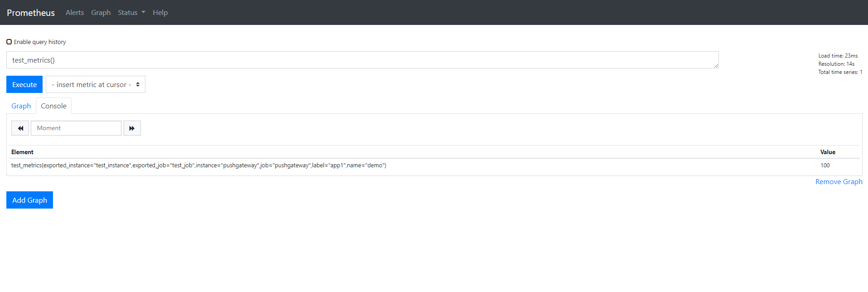The image size is (868, 292).
Task: Click the Remove Graph link
Action: [x=839, y=181]
